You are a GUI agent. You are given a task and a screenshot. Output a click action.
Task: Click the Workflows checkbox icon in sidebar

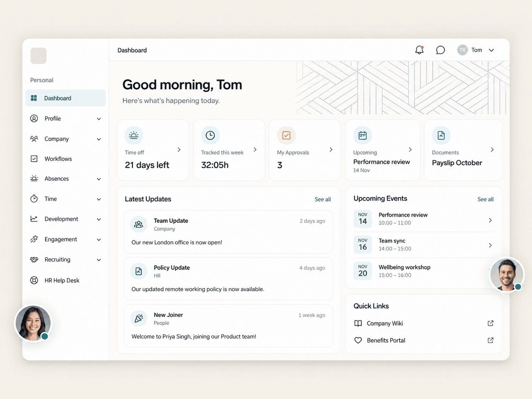pyautogui.click(x=34, y=159)
